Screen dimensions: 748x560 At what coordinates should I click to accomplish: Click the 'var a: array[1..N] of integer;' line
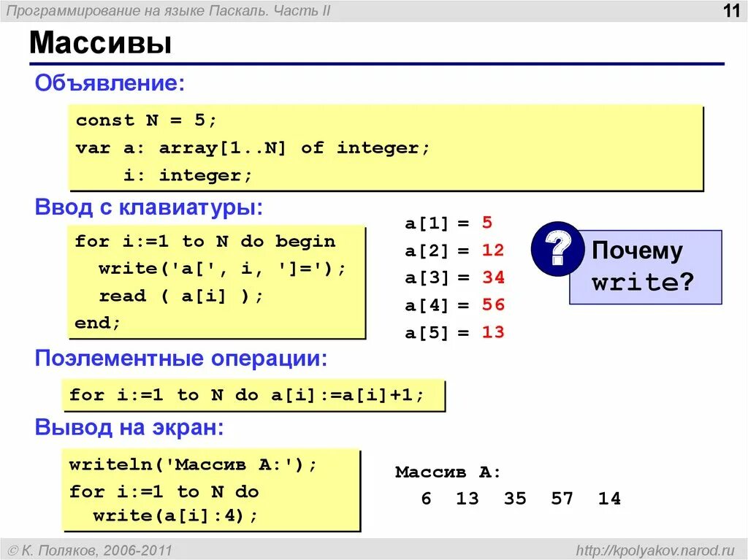[x=253, y=148]
